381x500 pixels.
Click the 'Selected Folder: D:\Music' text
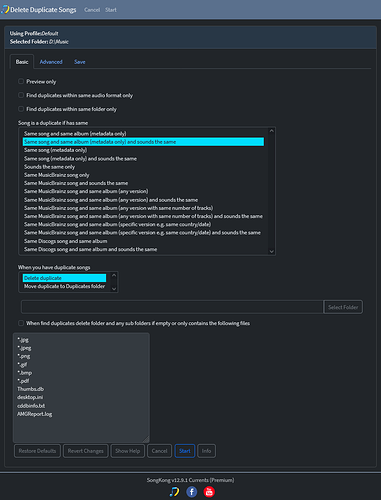click(x=39, y=42)
